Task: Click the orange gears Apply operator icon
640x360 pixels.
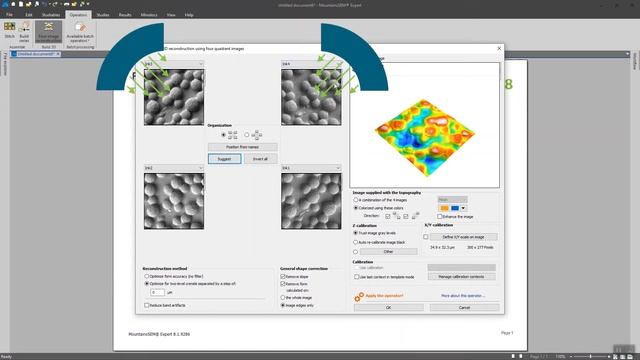Action: point(359,296)
